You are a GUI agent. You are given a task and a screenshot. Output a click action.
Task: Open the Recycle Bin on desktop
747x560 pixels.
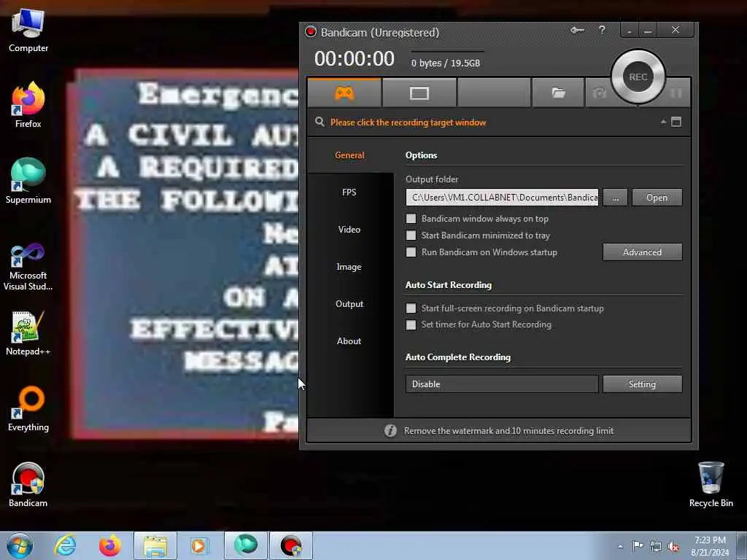tap(711, 485)
